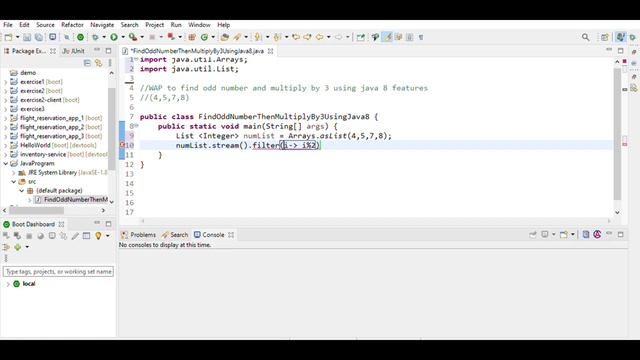Image resolution: width=640 pixels, height=360 pixels.
Task: Click Collapse All in Package Explorer
Action: coord(87,63)
